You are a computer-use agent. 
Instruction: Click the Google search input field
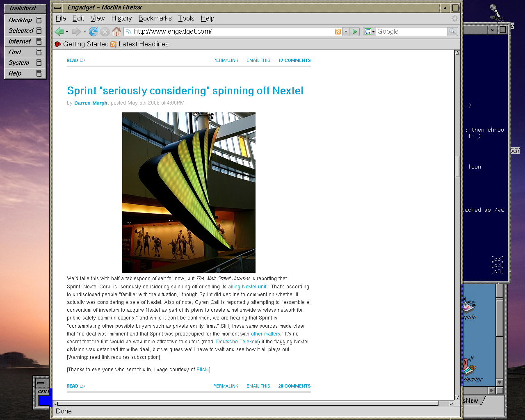point(411,32)
